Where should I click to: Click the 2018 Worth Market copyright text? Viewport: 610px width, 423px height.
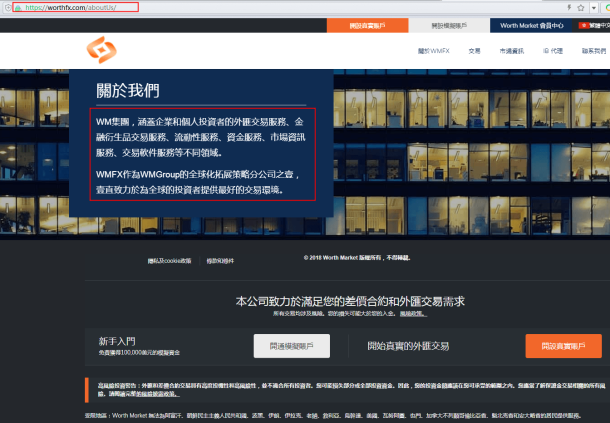[x=357, y=258]
